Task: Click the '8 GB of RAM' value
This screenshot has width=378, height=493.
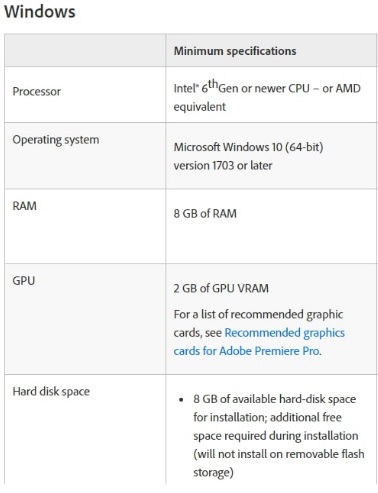Action: 205,213
